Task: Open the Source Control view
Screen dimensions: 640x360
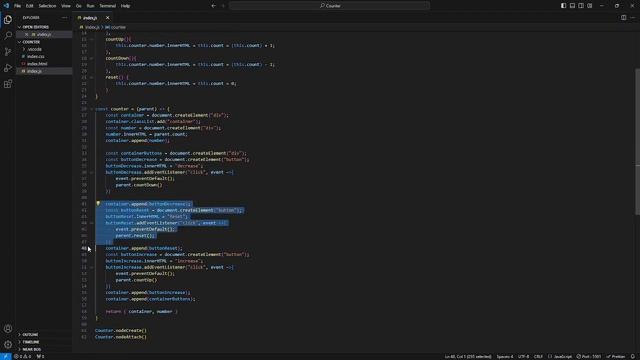Action: tap(8, 52)
